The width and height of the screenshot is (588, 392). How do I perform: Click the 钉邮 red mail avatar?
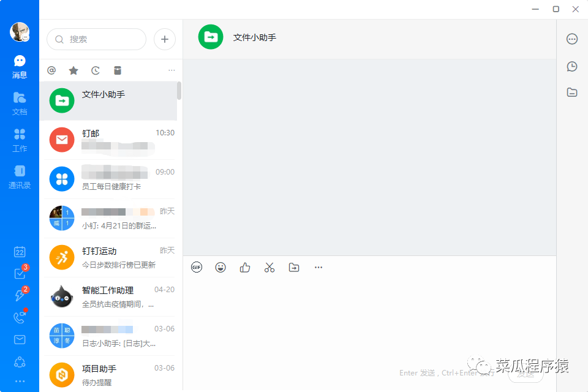pos(62,140)
